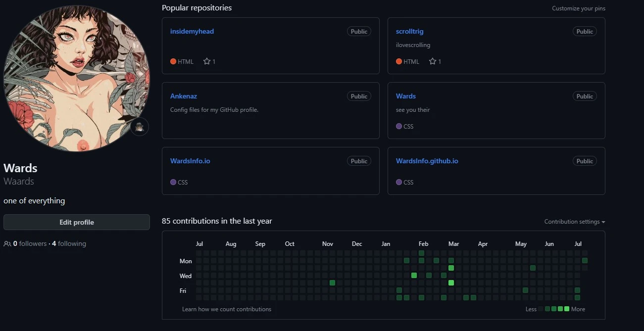Click the CSS language dot on WardsInfo.io
Screen dimensions: 644x331
tap(173, 182)
